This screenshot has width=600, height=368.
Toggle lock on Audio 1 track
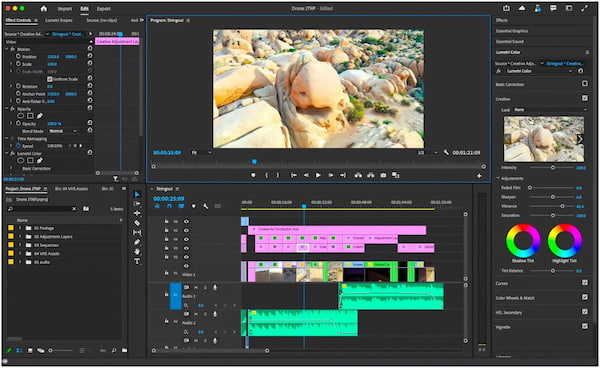(166, 295)
